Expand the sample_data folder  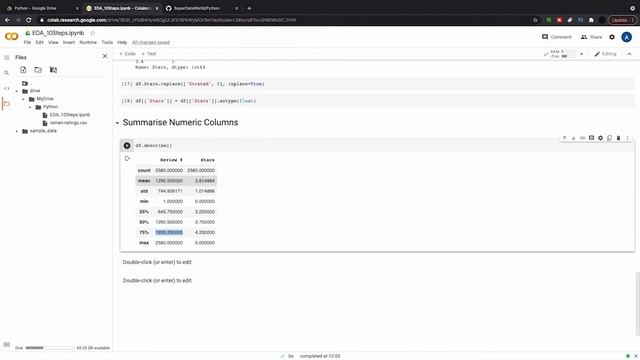(x=17, y=131)
